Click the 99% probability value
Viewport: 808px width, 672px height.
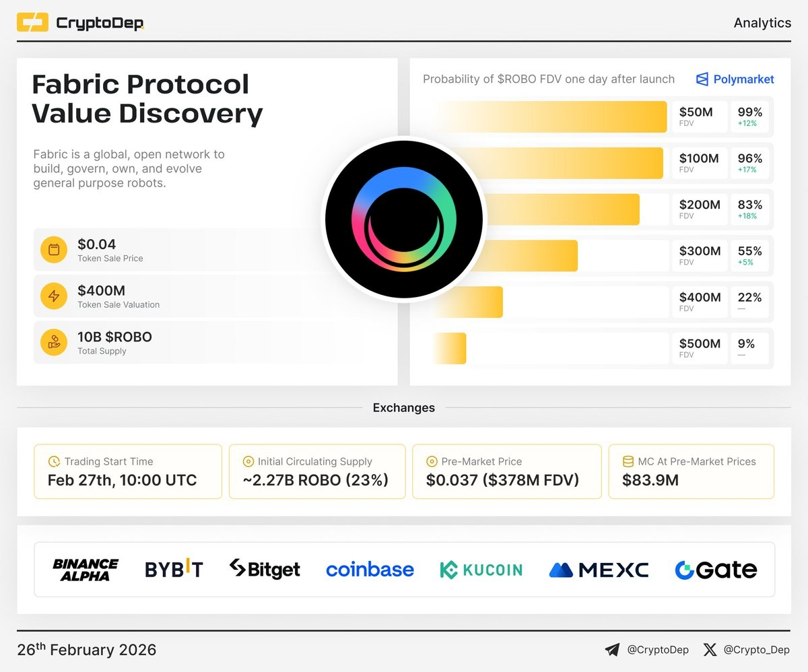coord(749,112)
